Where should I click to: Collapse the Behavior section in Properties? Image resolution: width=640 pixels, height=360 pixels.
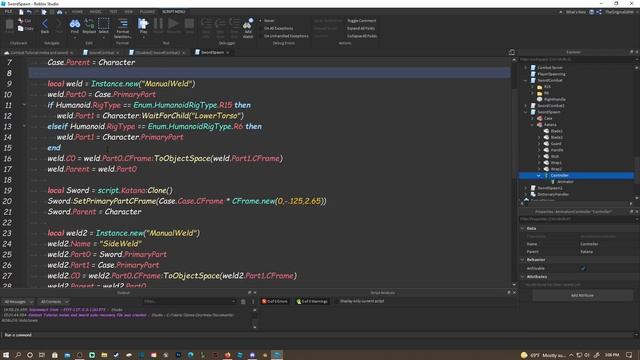click(x=523, y=260)
